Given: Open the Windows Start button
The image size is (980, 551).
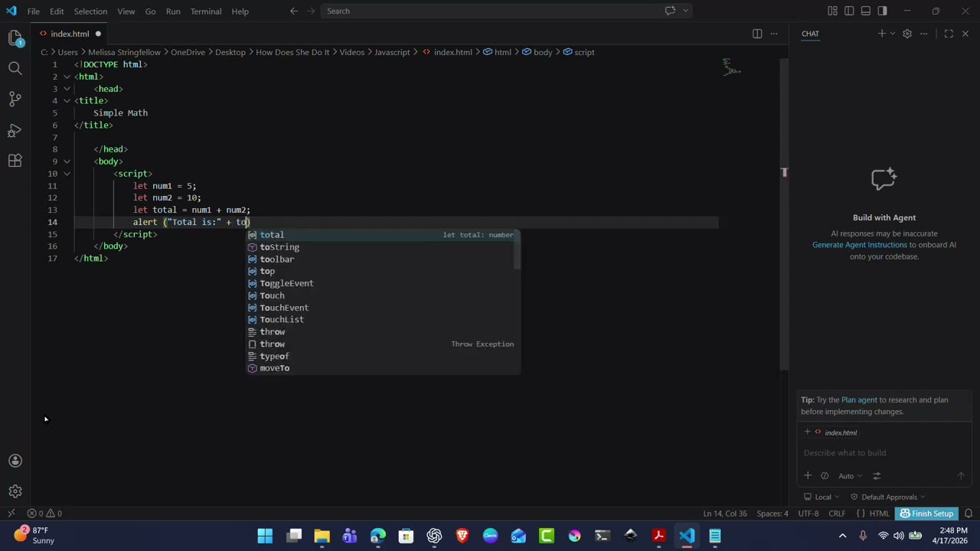Looking at the screenshot, I should point(265,536).
